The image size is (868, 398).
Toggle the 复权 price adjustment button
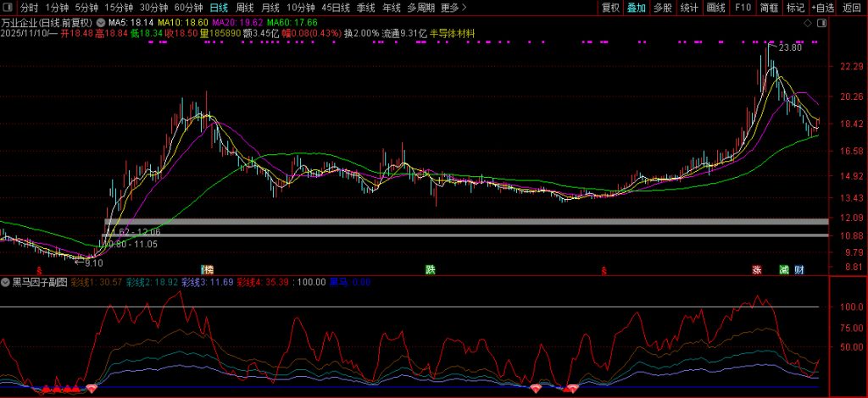click(610, 8)
